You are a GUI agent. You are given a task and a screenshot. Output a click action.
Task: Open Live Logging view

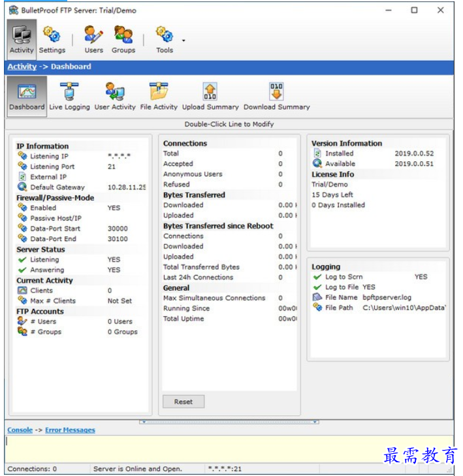point(69,96)
